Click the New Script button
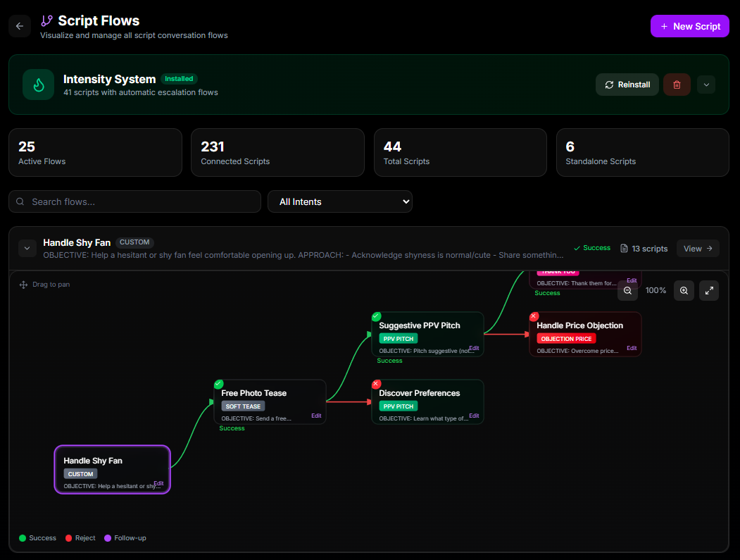 689,26
